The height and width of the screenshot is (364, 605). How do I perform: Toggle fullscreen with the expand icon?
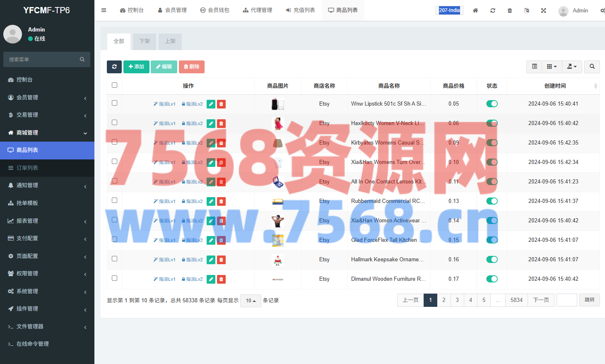pos(543,10)
